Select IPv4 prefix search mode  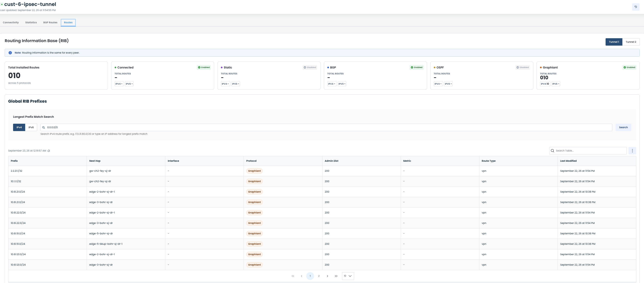[x=19, y=127]
